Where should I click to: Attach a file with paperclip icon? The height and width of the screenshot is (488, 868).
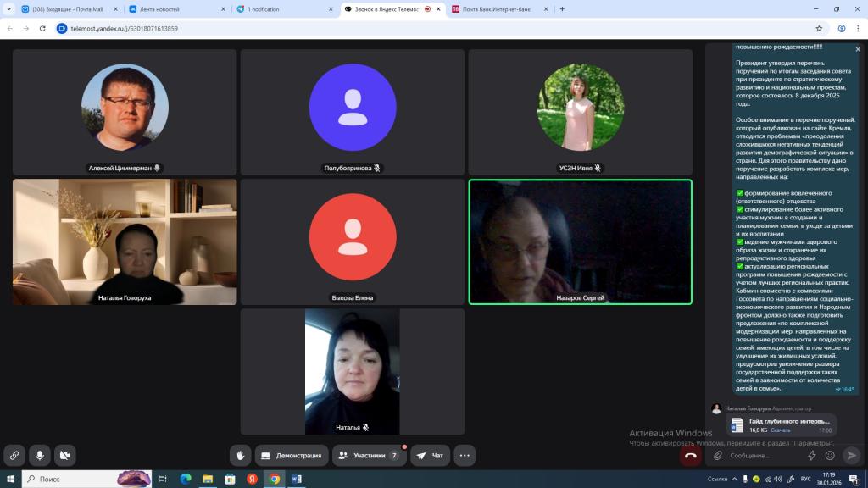click(x=718, y=455)
